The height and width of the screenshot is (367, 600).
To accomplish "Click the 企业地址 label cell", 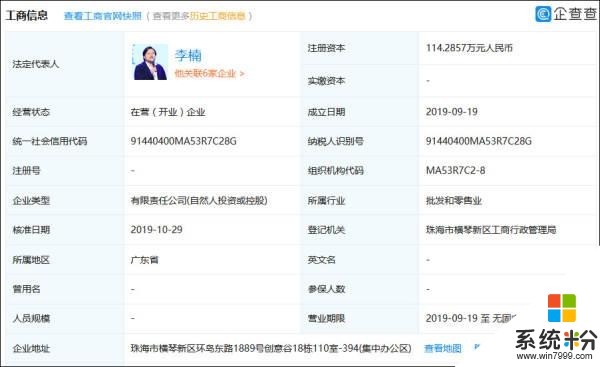I will (65, 349).
